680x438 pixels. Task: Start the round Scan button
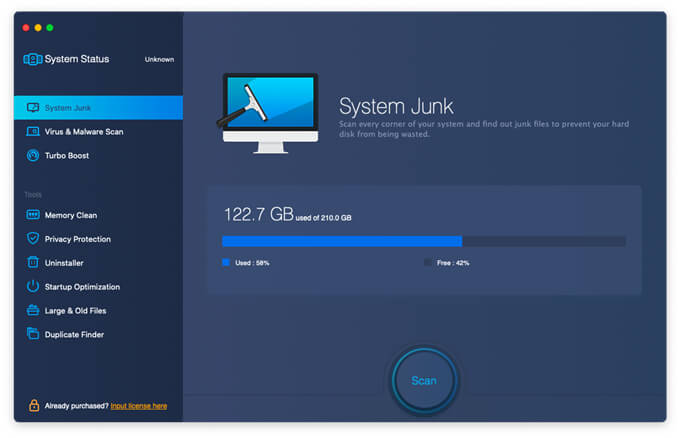click(x=424, y=380)
